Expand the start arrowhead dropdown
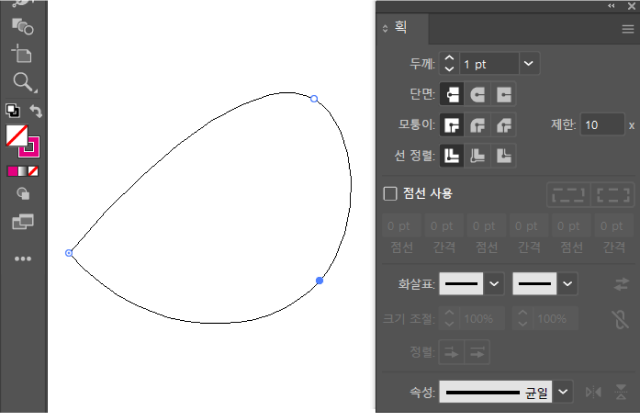Viewport: 640px width, 413px height. 494,284
